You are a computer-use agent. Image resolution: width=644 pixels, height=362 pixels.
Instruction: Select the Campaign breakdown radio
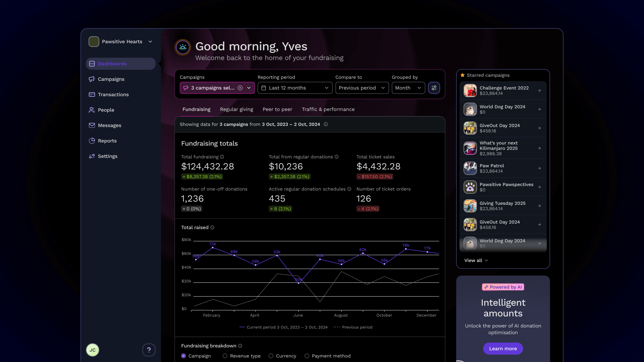click(184, 356)
